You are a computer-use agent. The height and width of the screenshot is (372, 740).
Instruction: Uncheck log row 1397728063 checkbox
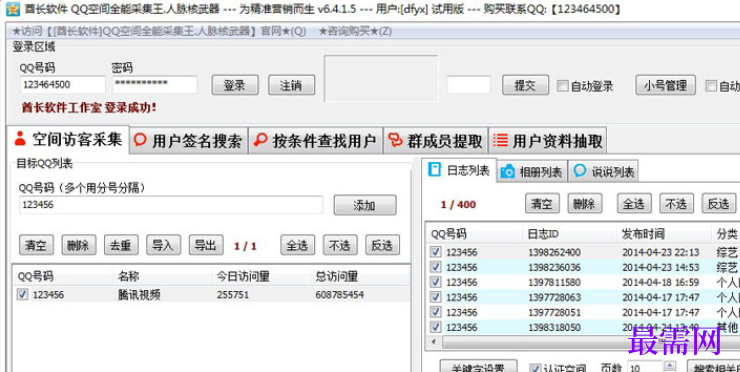436,297
